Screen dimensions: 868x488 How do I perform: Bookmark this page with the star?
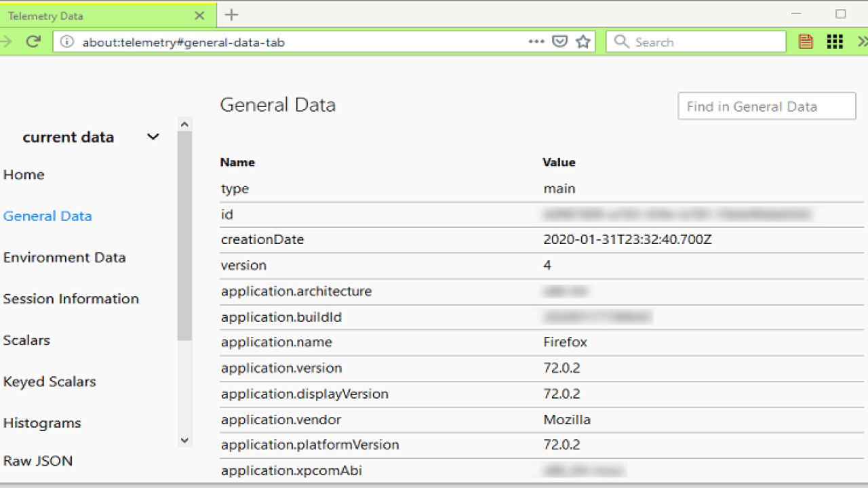click(x=583, y=42)
